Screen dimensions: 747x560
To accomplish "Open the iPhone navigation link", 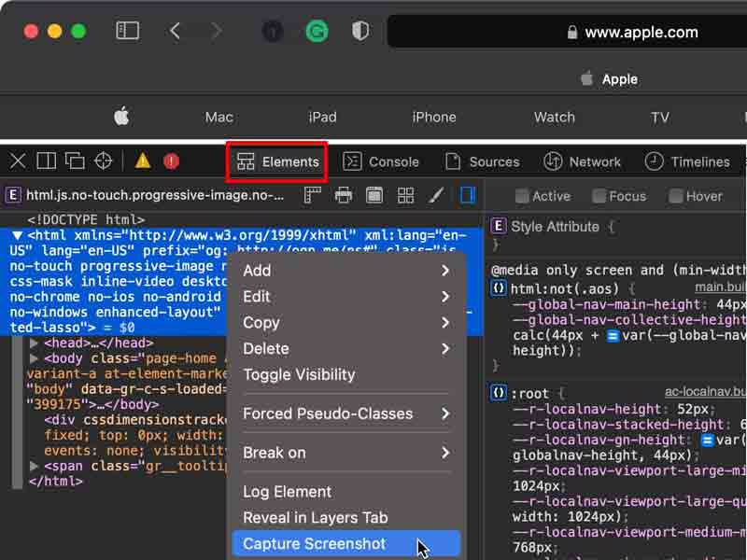I will (434, 118).
